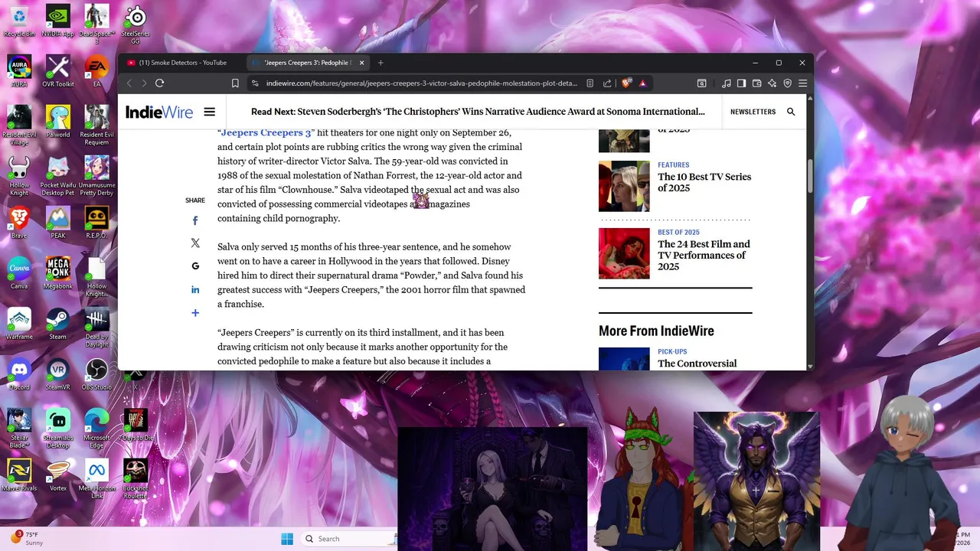Open Windows Start menu

pos(287,539)
